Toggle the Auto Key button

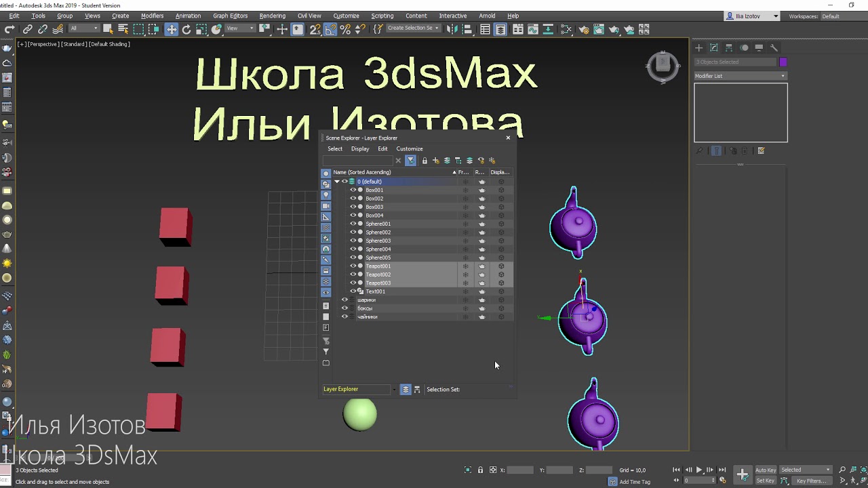click(766, 470)
